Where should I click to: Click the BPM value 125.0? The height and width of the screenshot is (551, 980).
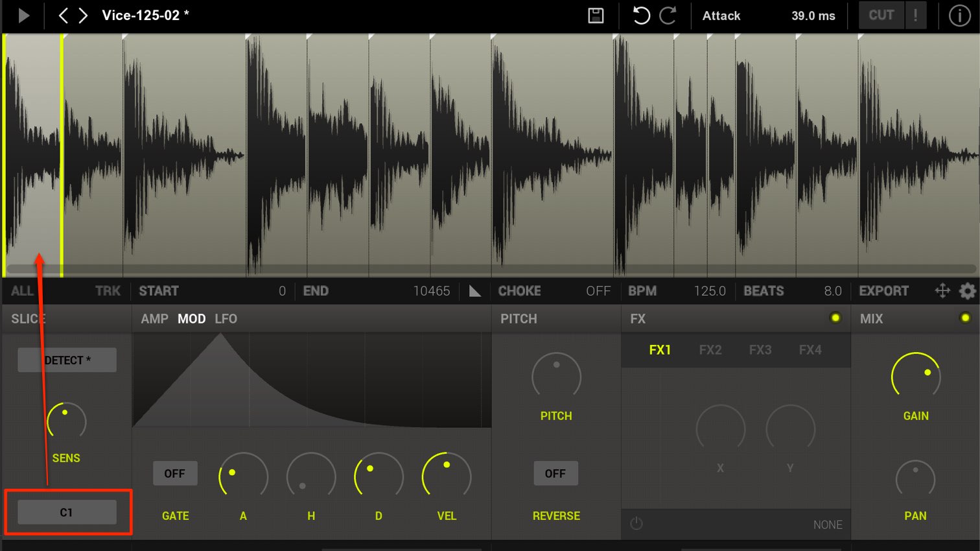[x=710, y=291]
